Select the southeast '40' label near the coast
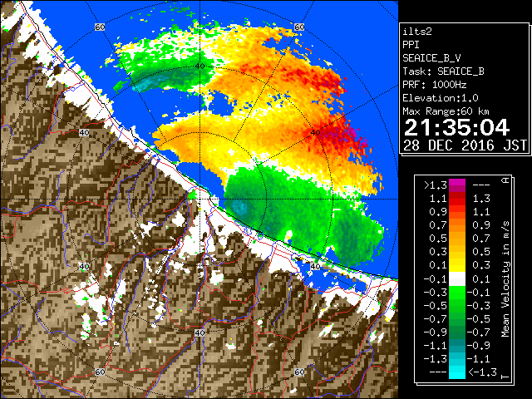Viewport: 532px width, 399px height. tap(316, 266)
